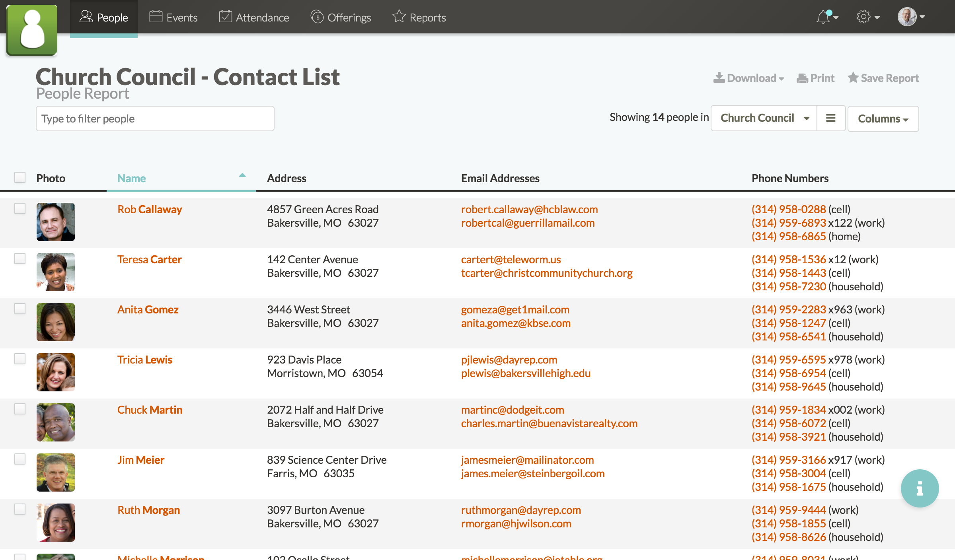Open Jim Meier's profile link
955x560 pixels.
141,460
